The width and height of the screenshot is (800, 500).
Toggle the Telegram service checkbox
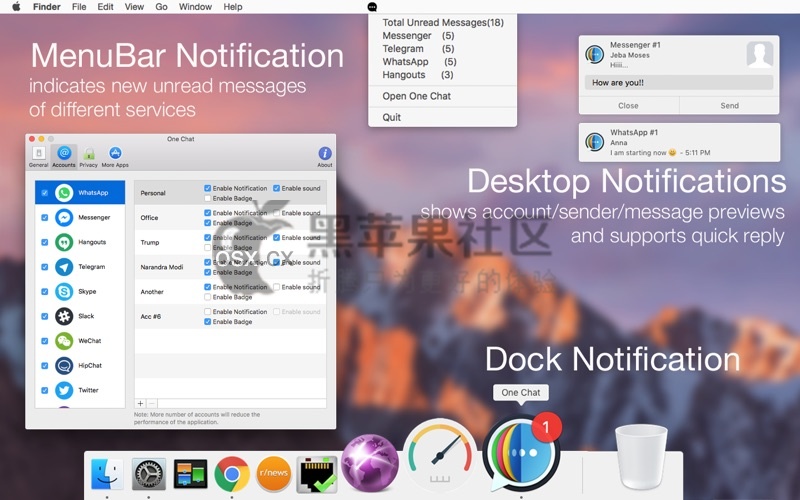click(x=45, y=267)
